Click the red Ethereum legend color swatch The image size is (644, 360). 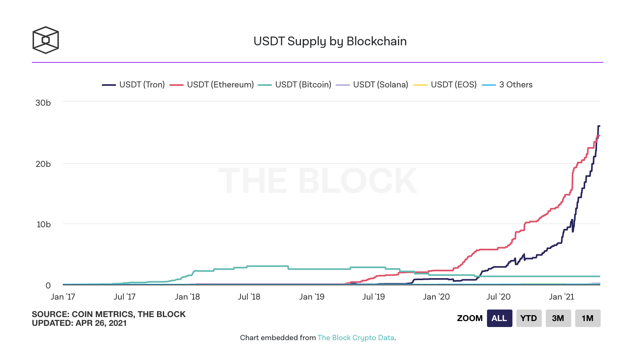pos(177,85)
